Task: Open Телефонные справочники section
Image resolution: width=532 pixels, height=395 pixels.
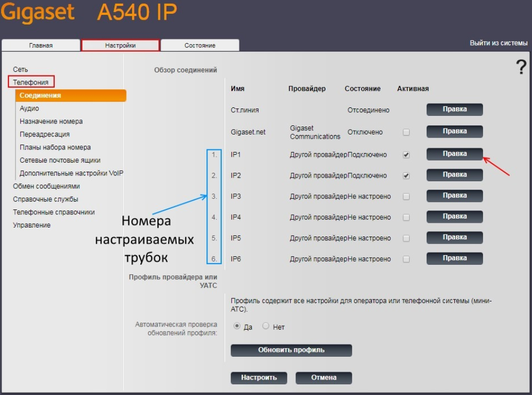Action: click(54, 212)
